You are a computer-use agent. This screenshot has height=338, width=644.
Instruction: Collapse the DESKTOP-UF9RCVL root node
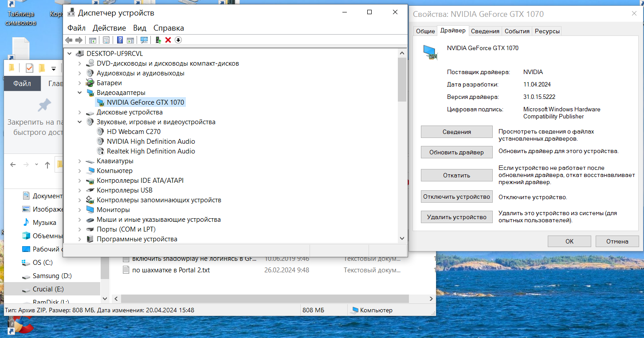point(69,54)
